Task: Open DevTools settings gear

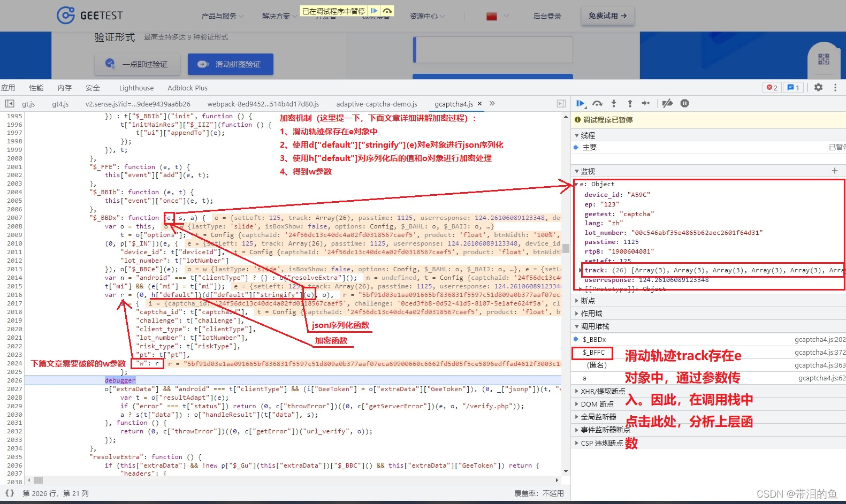Action: 818,87
